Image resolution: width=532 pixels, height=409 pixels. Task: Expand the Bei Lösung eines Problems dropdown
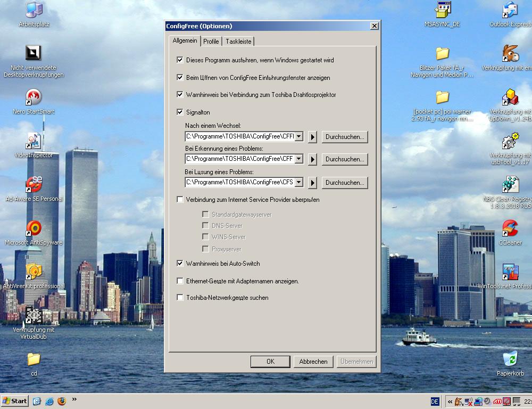299,182
